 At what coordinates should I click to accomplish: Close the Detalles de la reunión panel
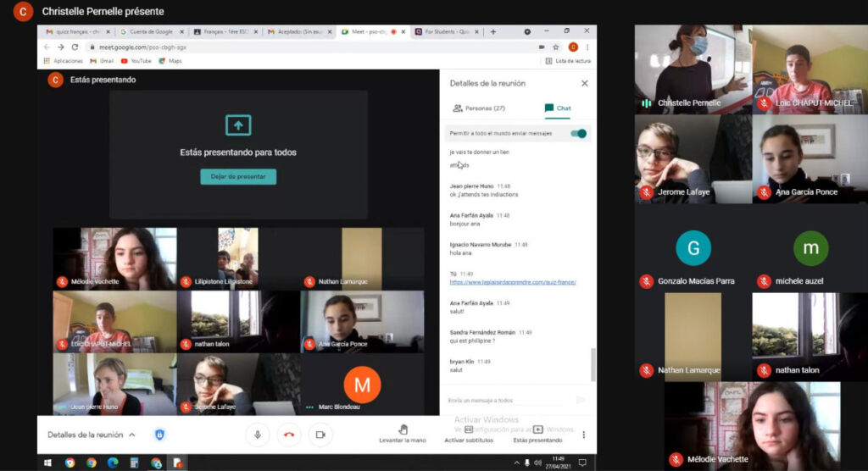pyautogui.click(x=584, y=83)
